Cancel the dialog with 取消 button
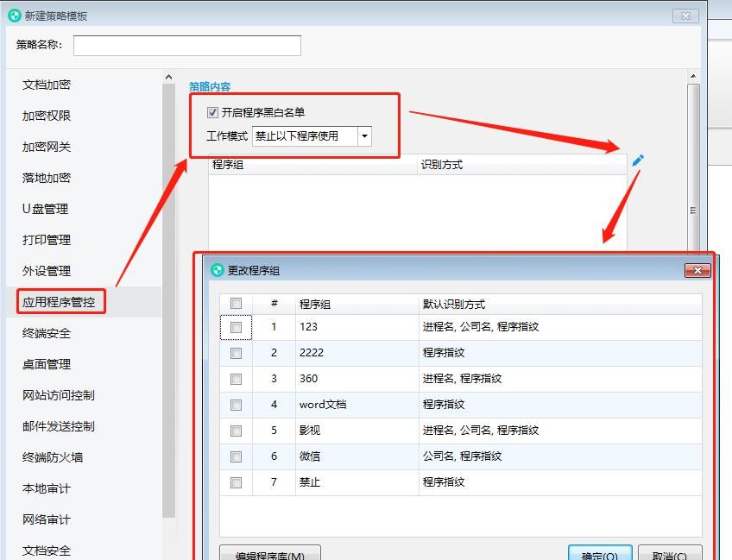The height and width of the screenshot is (560, 732). (669, 553)
